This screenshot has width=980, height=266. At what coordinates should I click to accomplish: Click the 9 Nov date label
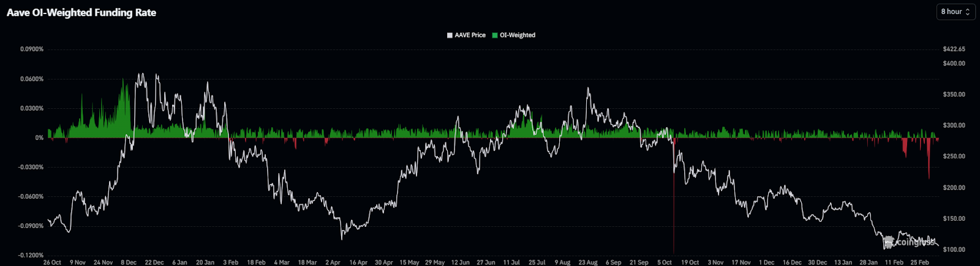click(78, 262)
